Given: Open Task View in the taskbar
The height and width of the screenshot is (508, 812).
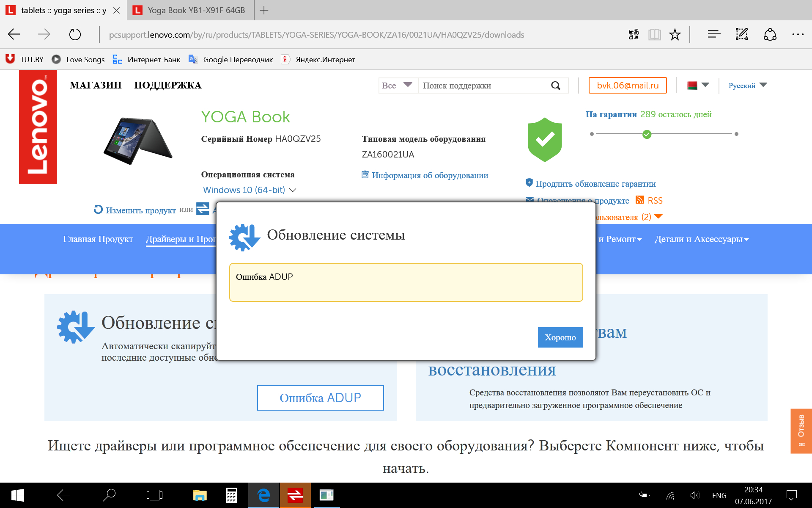Looking at the screenshot, I should [154, 495].
